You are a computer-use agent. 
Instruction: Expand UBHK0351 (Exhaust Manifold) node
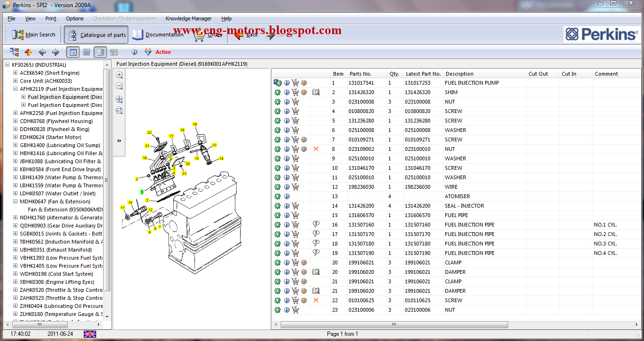[x=16, y=250]
